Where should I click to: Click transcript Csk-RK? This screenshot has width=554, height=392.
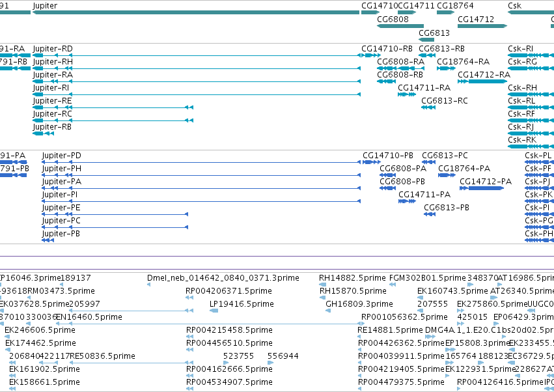point(531,147)
